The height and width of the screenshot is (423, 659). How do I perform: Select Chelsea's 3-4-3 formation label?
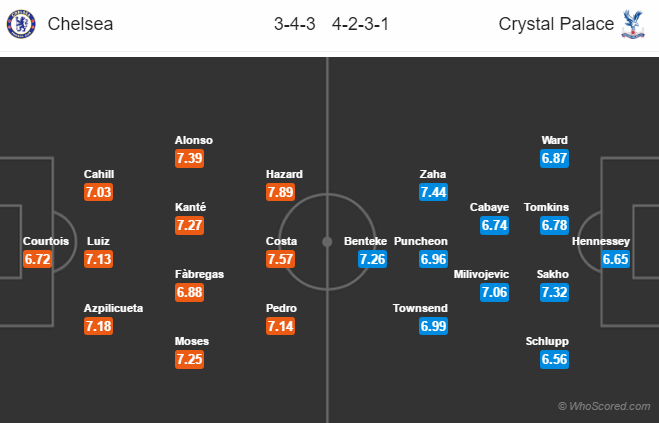(x=294, y=24)
